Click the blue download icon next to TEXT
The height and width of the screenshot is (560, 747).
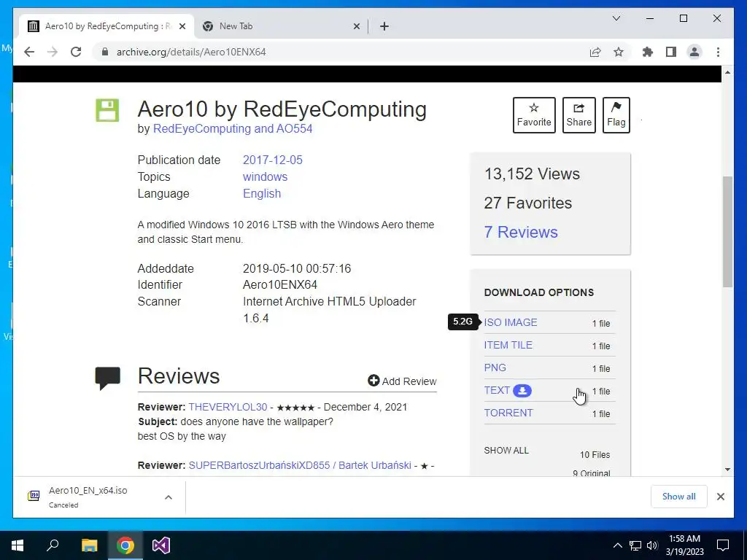click(x=522, y=391)
